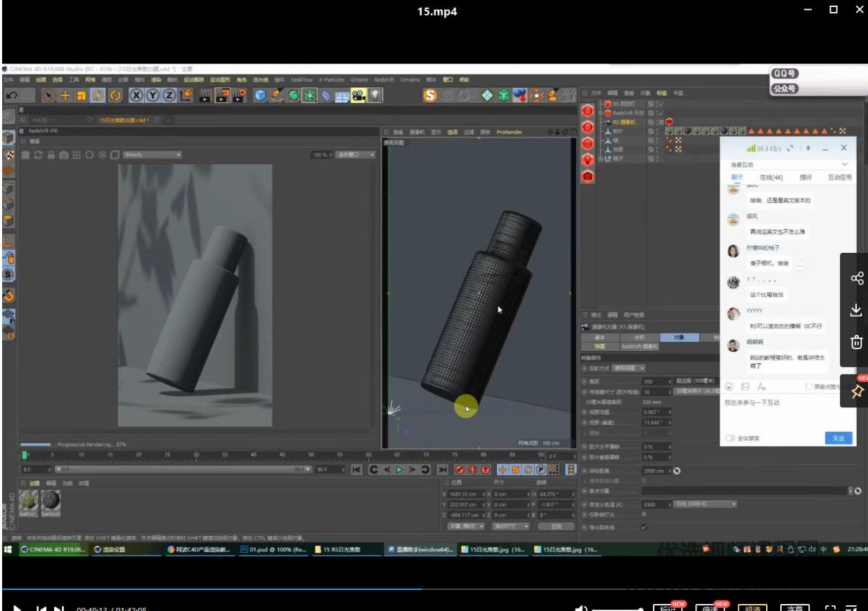Screen dimensions: 868x611
Task: Toggle the 导出到合成 checkbox
Action: click(x=644, y=527)
